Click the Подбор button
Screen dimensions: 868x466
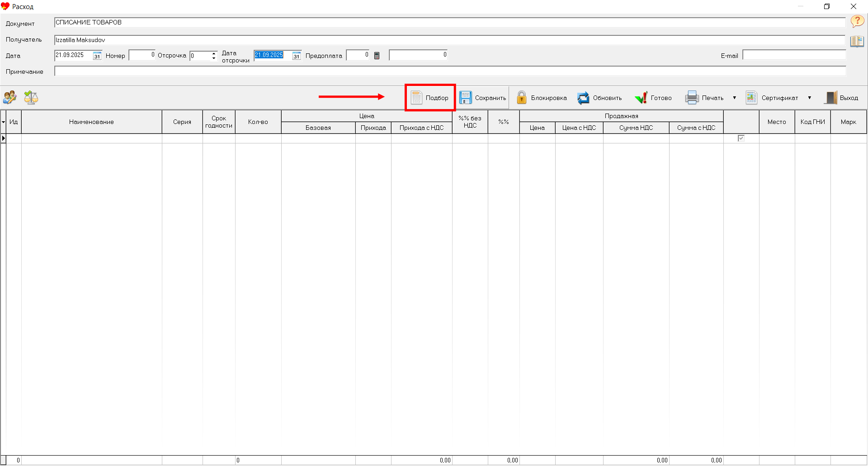tap(430, 98)
